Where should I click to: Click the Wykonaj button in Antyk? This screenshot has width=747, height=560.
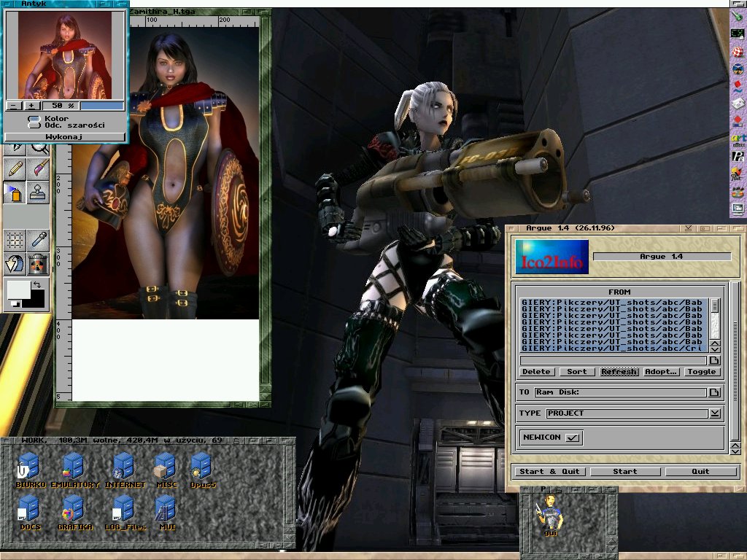point(64,137)
